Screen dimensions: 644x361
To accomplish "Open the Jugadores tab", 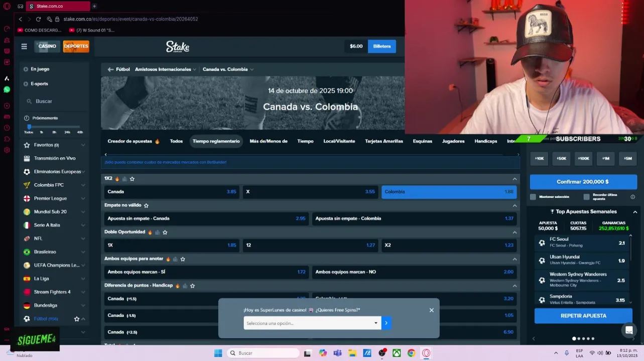I will pos(453,141).
